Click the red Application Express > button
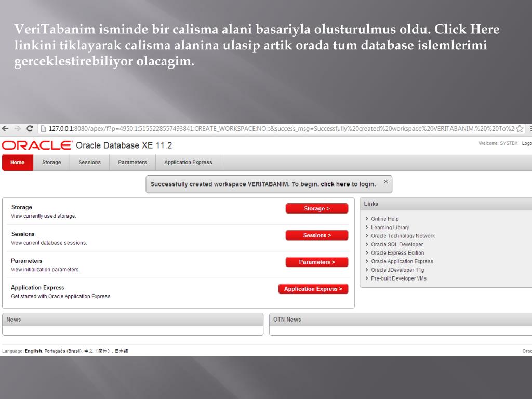This screenshot has height=399, width=532. (313, 289)
